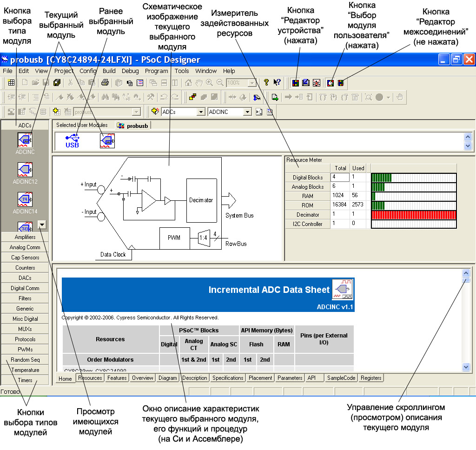Click datasheet scrollbar up arrow
This screenshot has height=450, width=476.
[x=466, y=273]
